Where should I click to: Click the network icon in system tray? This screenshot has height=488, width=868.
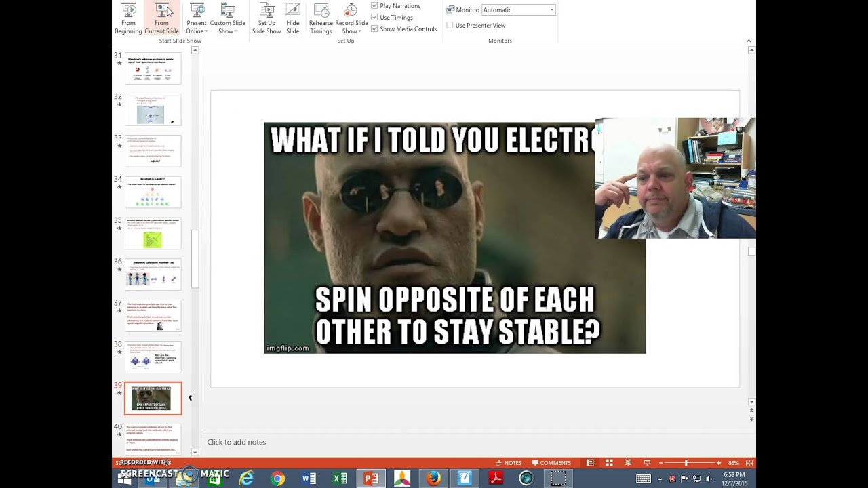click(x=697, y=479)
